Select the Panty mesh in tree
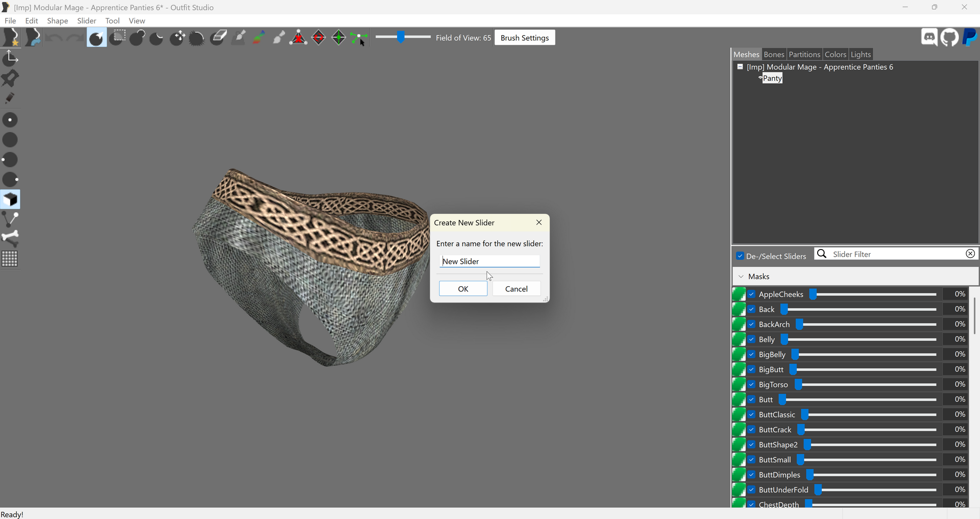 [x=772, y=78]
